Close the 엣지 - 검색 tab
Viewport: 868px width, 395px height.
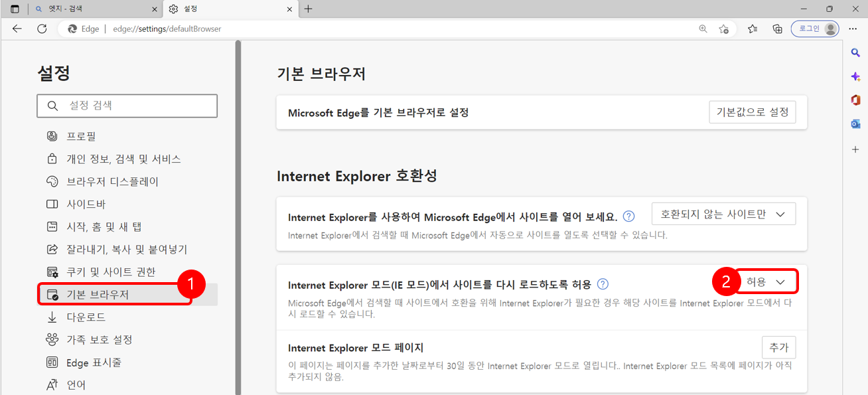155,9
